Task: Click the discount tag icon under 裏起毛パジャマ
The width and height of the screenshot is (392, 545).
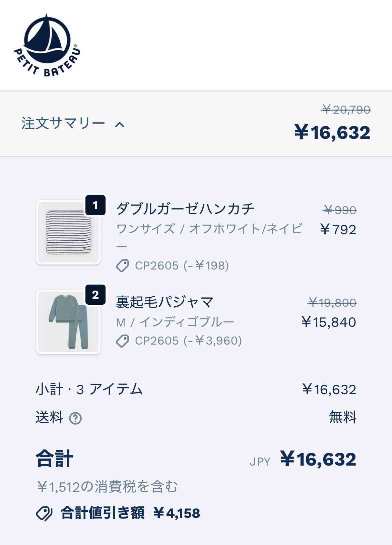Action: (122, 341)
